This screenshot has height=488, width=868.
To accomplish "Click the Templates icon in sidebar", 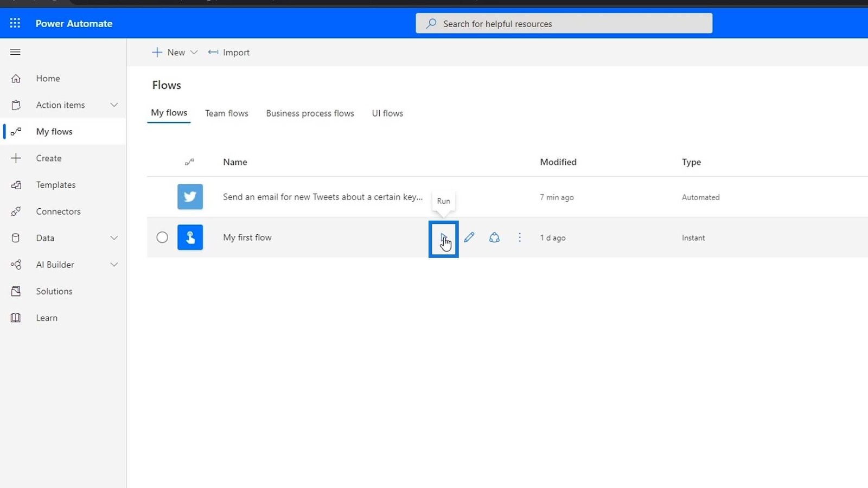I will pyautogui.click(x=16, y=185).
